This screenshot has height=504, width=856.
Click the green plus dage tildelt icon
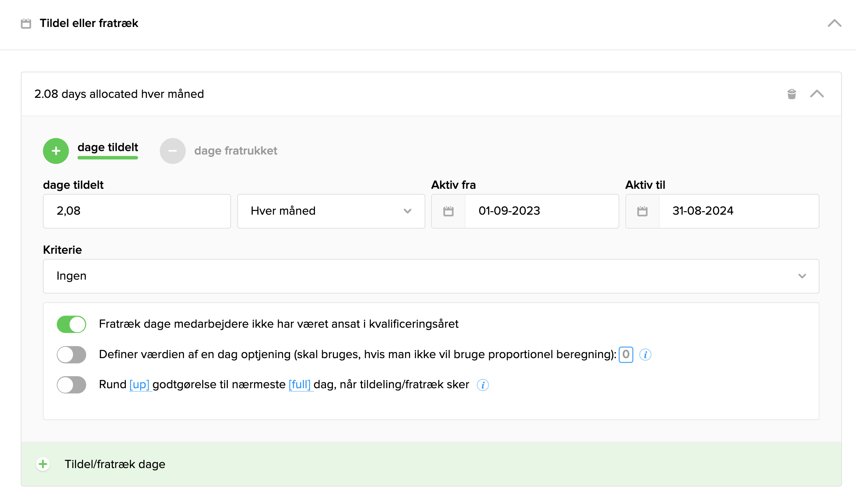tap(56, 151)
